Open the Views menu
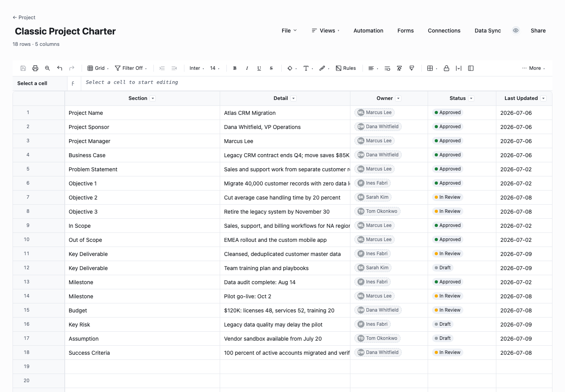Screen dimensions: 565x392 click(x=326, y=31)
